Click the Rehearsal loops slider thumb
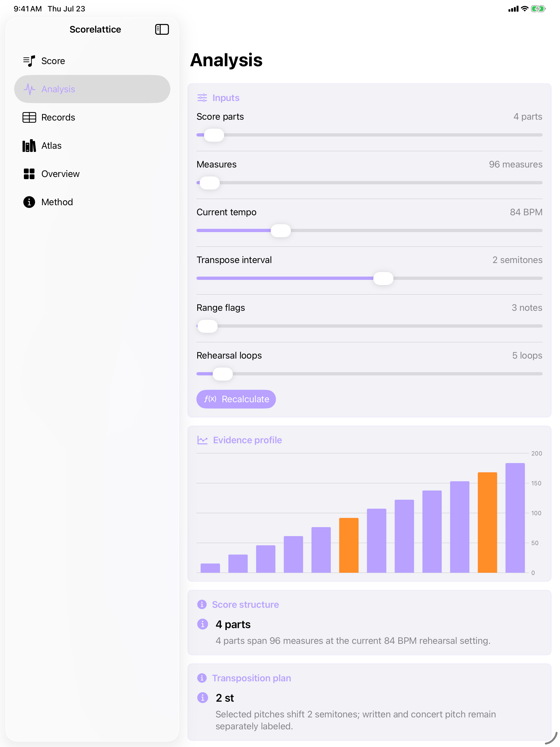Image resolution: width=560 pixels, height=747 pixels. 222,374
